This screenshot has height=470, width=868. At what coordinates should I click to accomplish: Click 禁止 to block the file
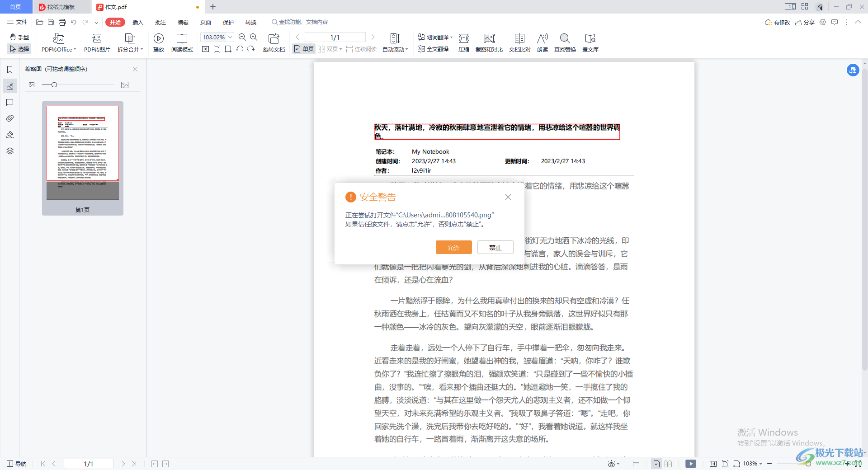coord(495,247)
